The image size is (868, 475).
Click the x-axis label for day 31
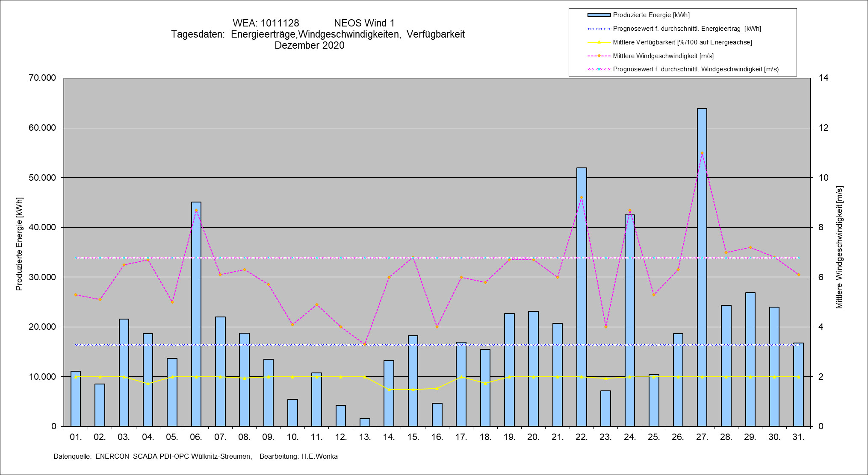pyautogui.click(x=798, y=437)
